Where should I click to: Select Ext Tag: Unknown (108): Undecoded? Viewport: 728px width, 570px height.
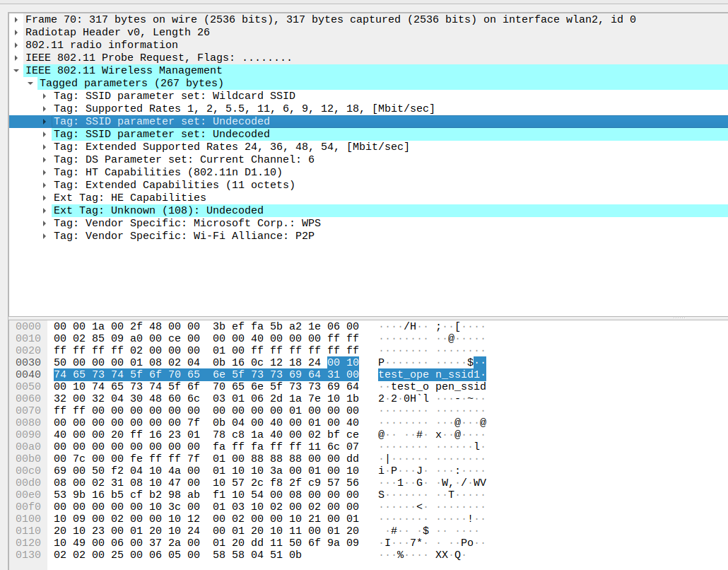pos(158,211)
